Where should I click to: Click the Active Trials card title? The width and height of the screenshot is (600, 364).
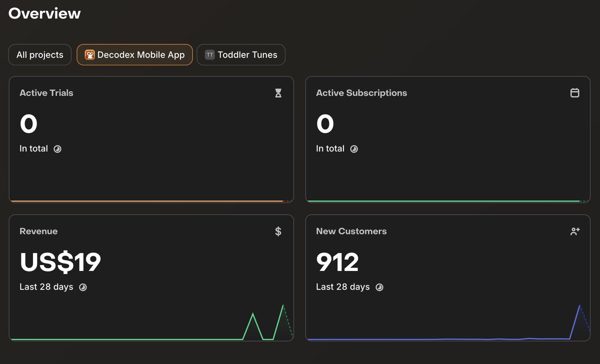coord(46,93)
